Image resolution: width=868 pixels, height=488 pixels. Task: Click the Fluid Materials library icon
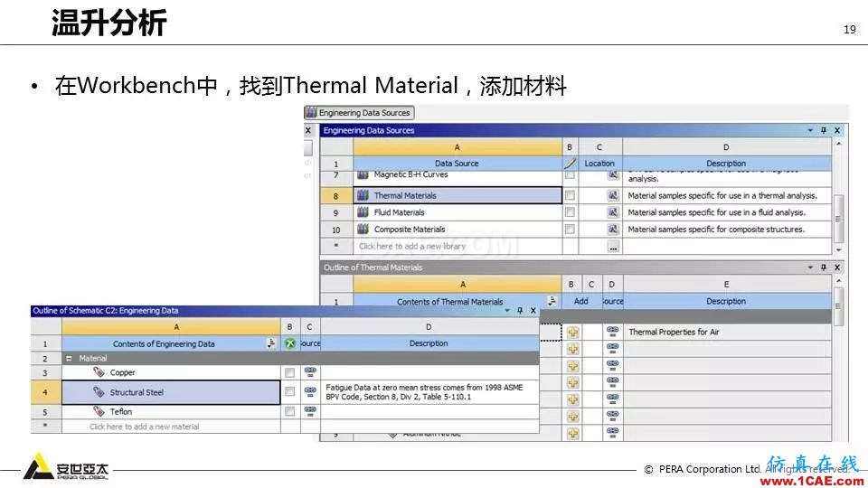coord(363,211)
